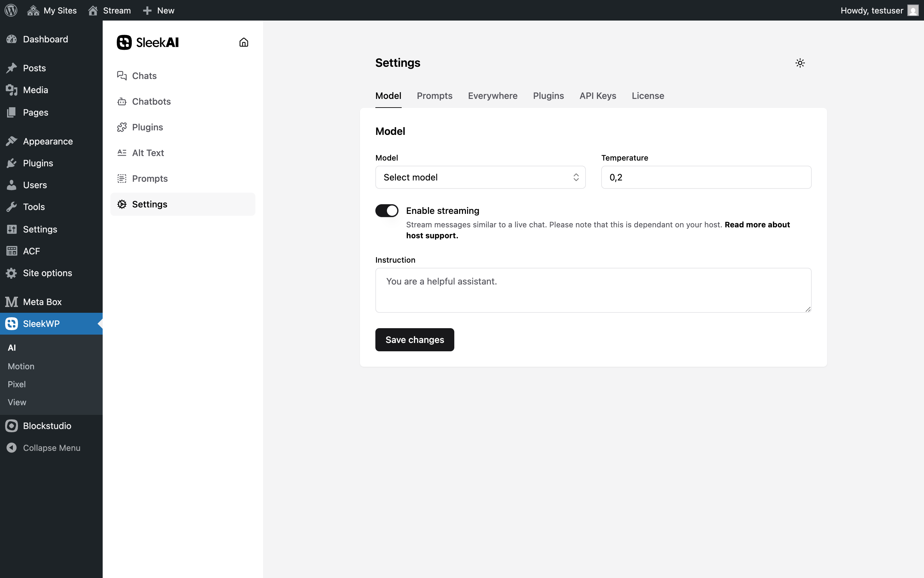924x578 pixels.
Task: Click the Meta Box M icon
Action: 12,302
